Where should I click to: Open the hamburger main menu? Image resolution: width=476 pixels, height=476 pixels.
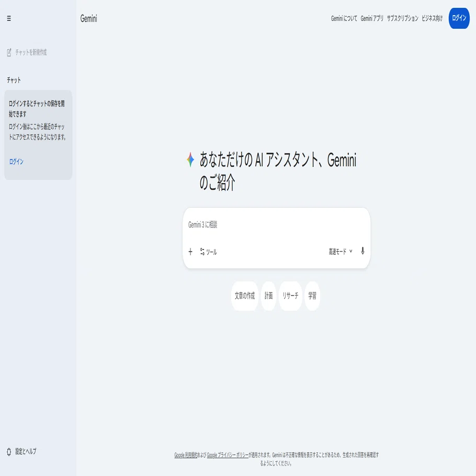pyautogui.click(x=9, y=18)
